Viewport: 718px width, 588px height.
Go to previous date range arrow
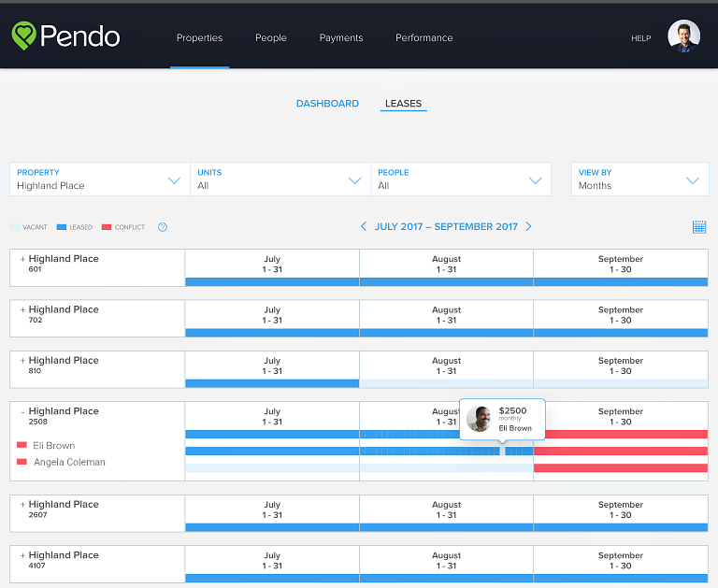click(364, 226)
